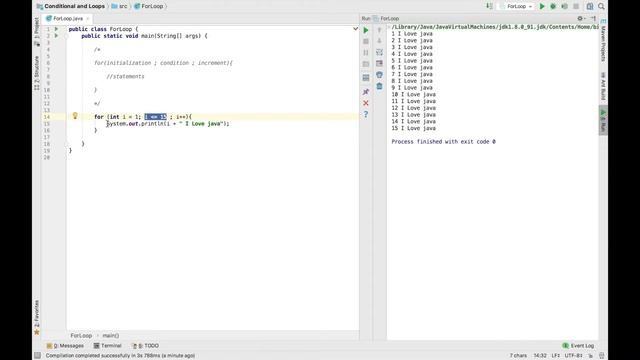Screen dimensions: 640x360
Task: Open the Run panel settings gear menu
Action: pyautogui.click(x=580, y=18)
